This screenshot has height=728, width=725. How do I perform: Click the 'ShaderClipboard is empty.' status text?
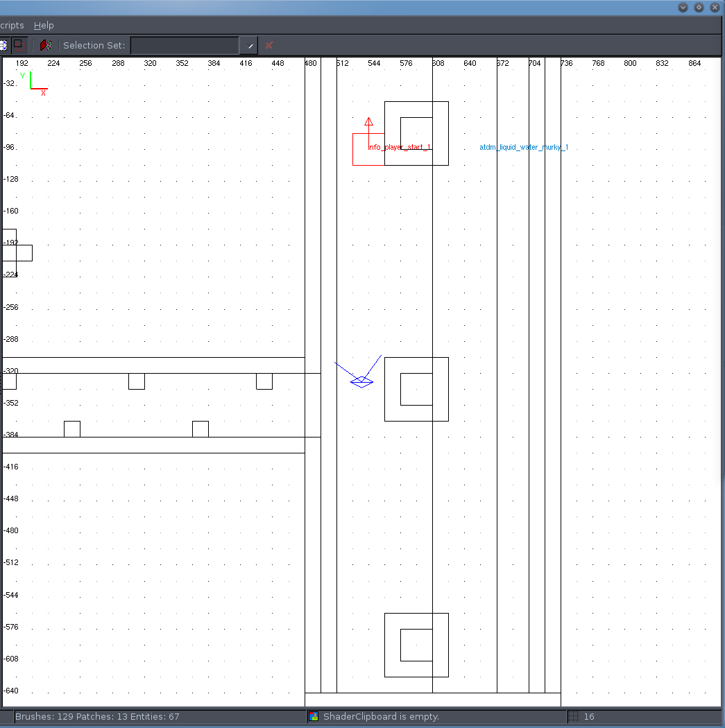(381, 716)
